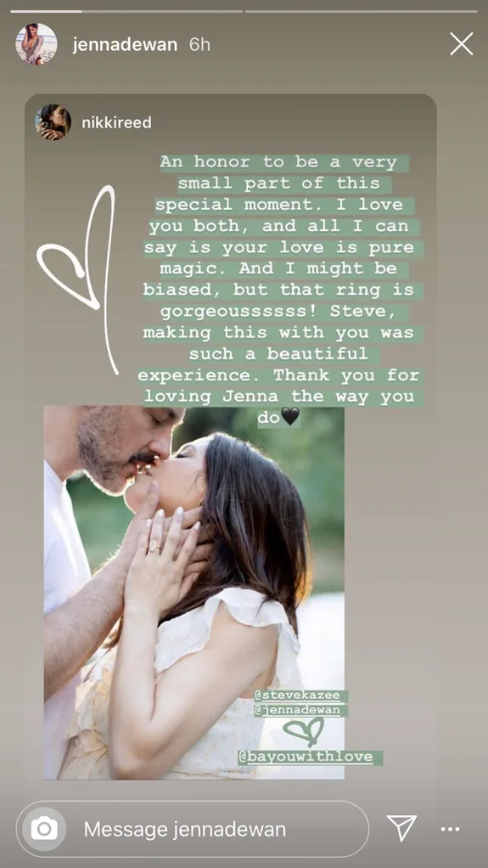Open the nikkireed username link
Screen dimensions: 488x868
[116, 122]
